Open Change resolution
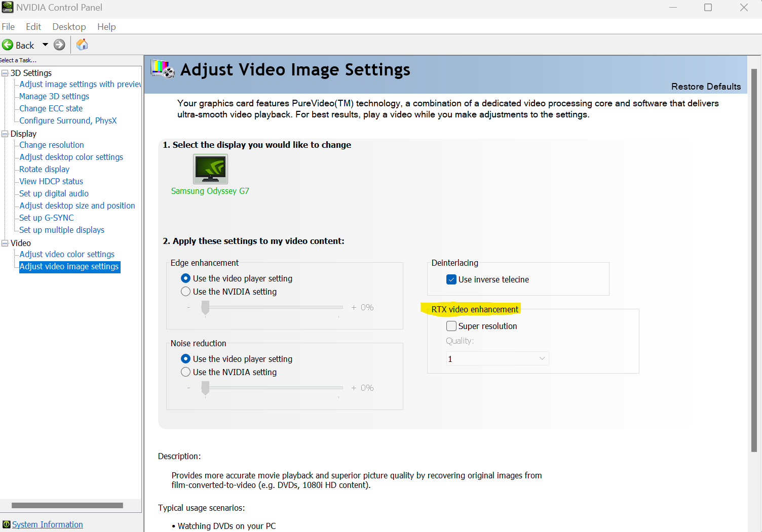This screenshot has width=762, height=532. point(52,145)
